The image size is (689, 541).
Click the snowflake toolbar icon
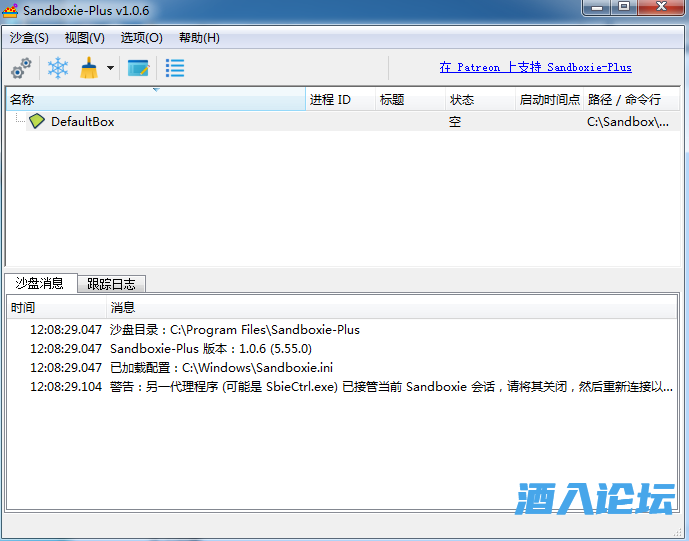(58, 68)
